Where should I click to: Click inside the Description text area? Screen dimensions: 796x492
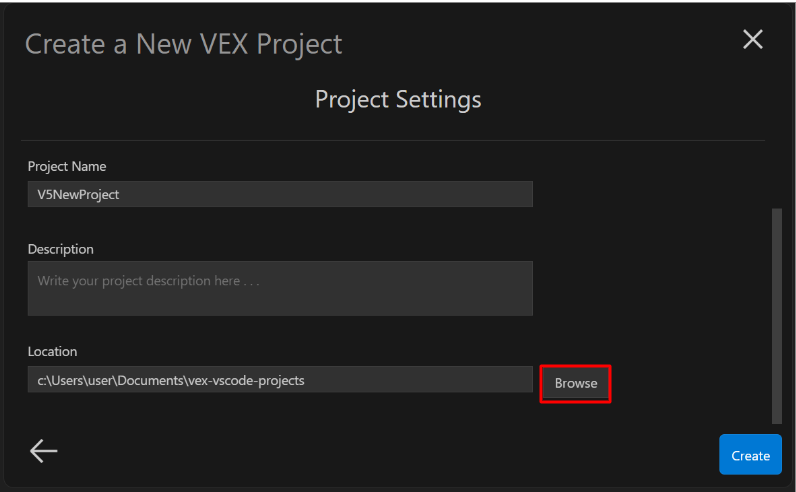pyautogui.click(x=280, y=296)
